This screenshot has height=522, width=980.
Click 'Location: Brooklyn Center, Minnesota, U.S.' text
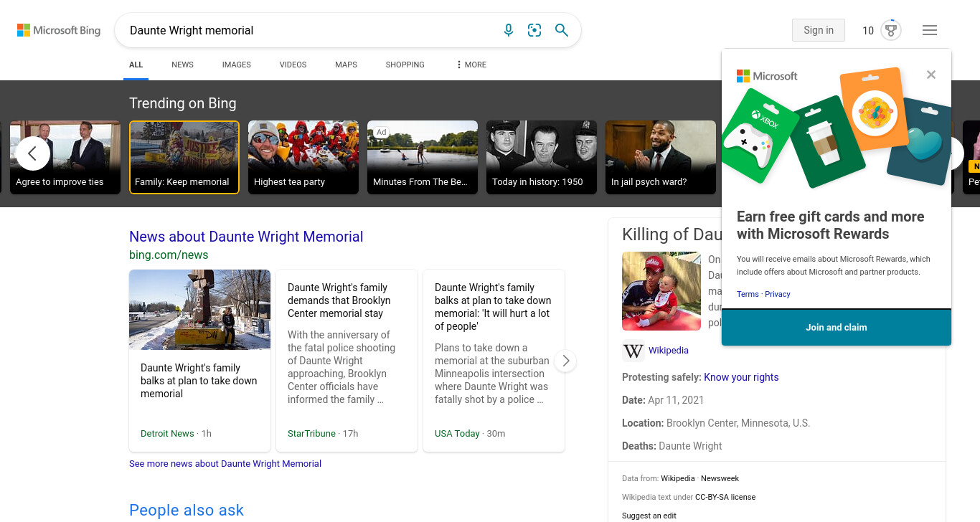tap(716, 423)
